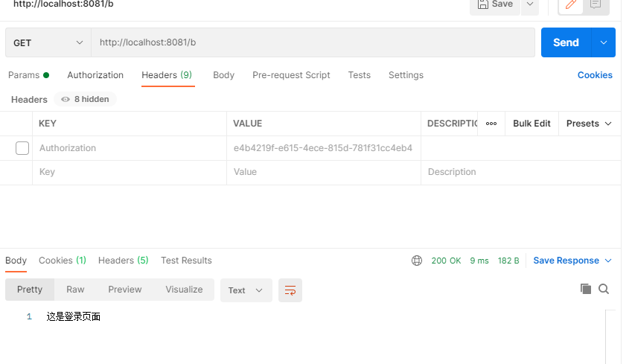This screenshot has width=632, height=364.
Task: Open the Text format dropdown
Action: point(246,290)
